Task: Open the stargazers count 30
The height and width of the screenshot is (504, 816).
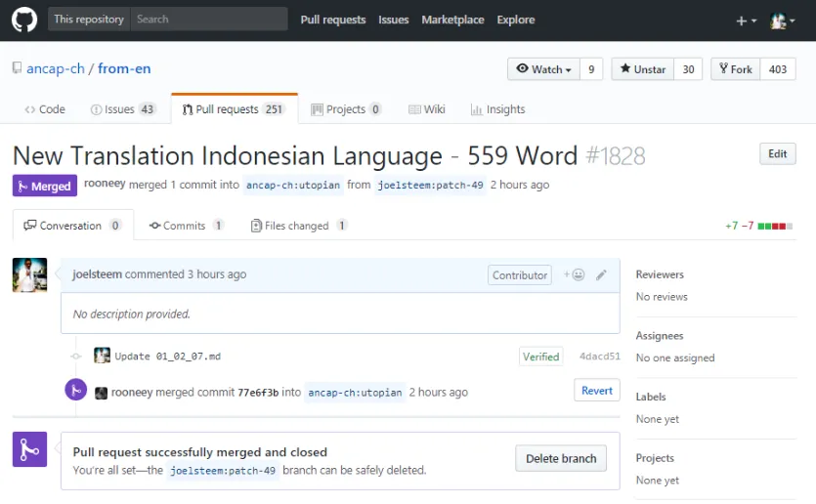Action: pyautogui.click(x=689, y=69)
